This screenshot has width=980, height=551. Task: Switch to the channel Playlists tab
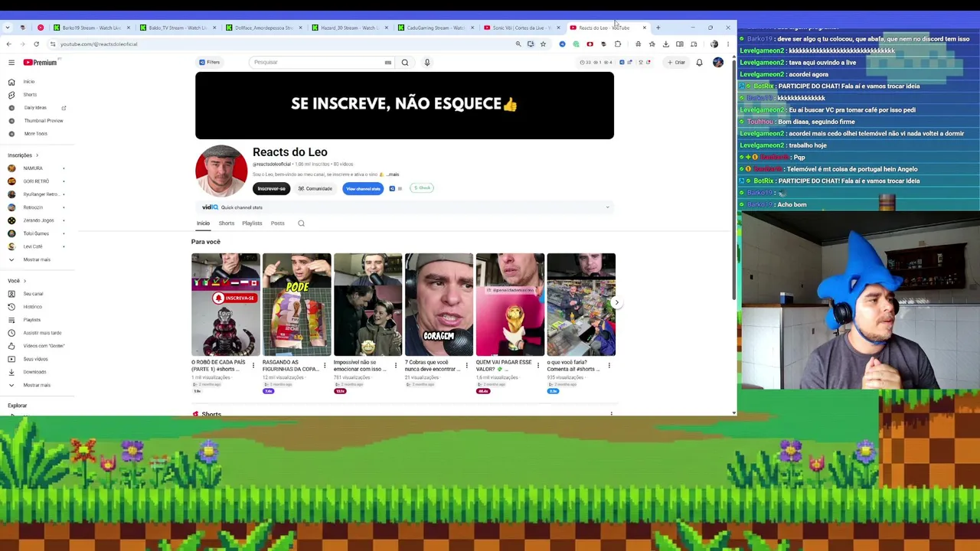point(252,223)
